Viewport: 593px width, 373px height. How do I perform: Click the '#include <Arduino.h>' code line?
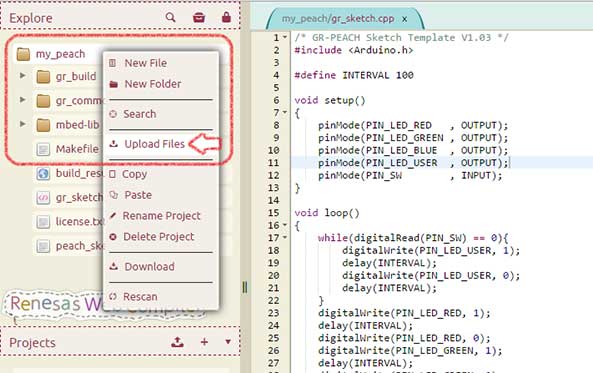354,50
